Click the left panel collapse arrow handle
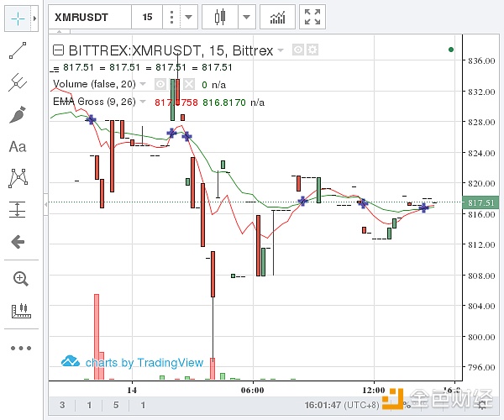The image size is (504, 420). tap(46, 204)
